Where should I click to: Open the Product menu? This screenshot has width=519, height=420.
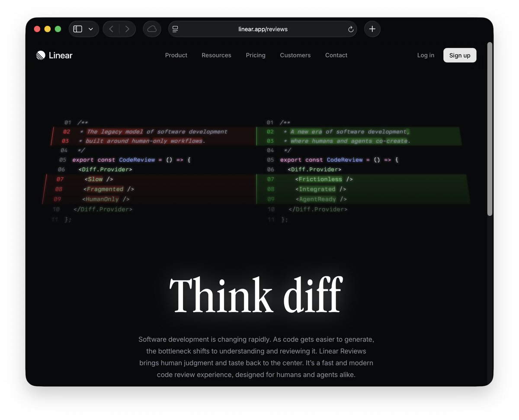click(x=176, y=55)
